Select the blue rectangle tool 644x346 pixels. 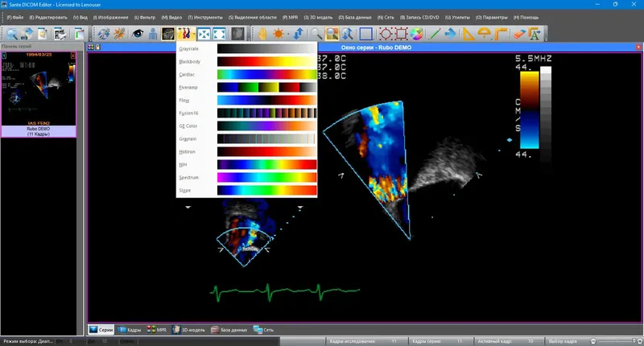(365, 34)
